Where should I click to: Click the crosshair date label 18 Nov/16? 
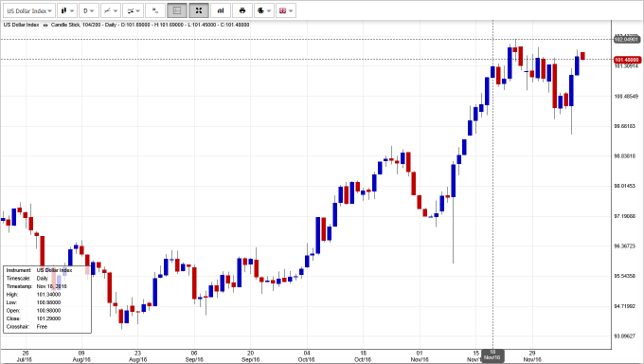pos(492,355)
